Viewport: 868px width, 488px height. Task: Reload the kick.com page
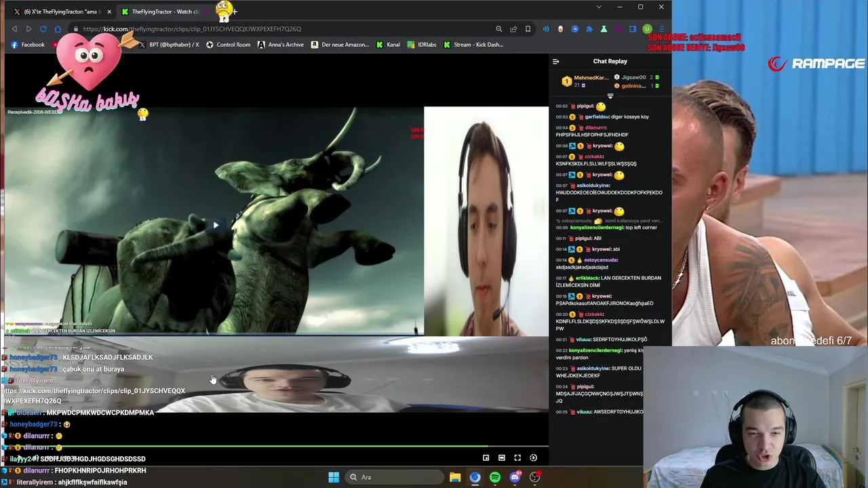pos(43,29)
